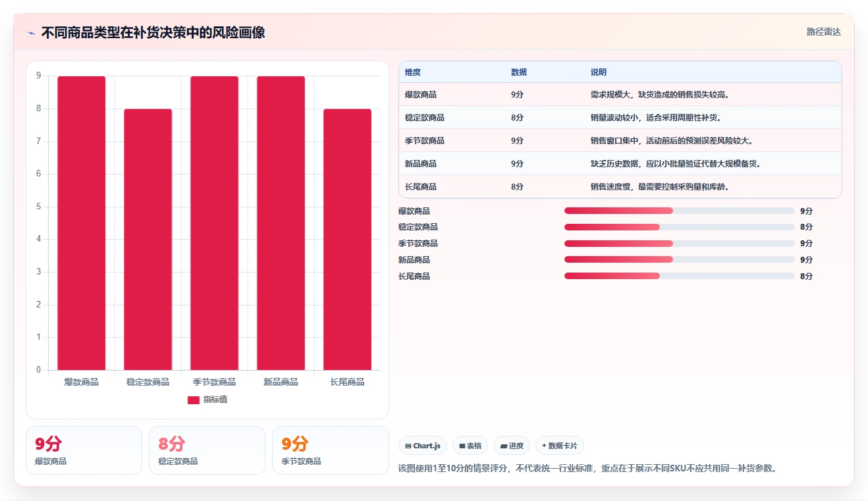Image resolution: width=868 pixels, height=501 pixels.
Task: Click the 9分 value beside 新品商品 progress bar
Action: point(806,260)
